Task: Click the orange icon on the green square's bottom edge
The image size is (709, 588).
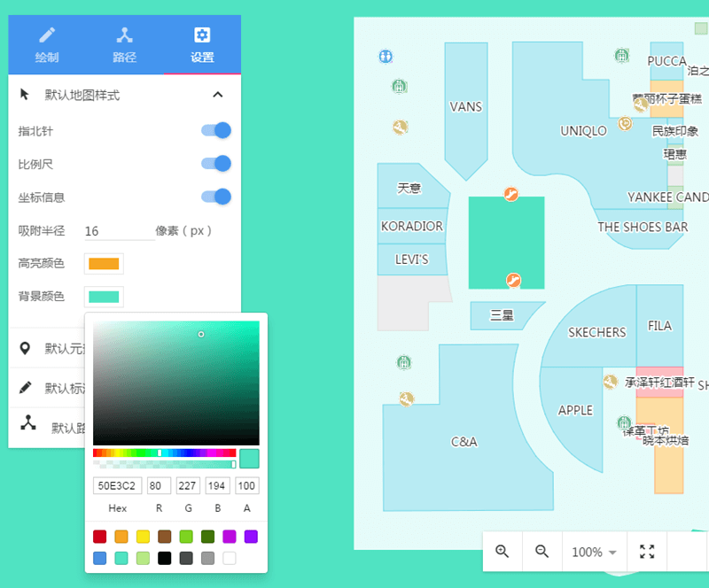Action: (x=513, y=280)
